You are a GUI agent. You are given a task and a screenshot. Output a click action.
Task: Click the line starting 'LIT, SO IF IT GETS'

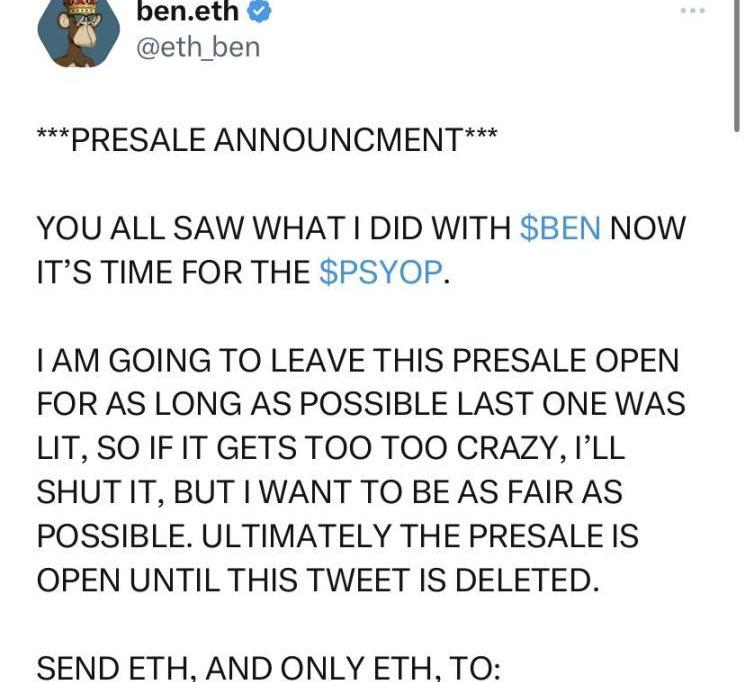pyautogui.click(x=330, y=448)
